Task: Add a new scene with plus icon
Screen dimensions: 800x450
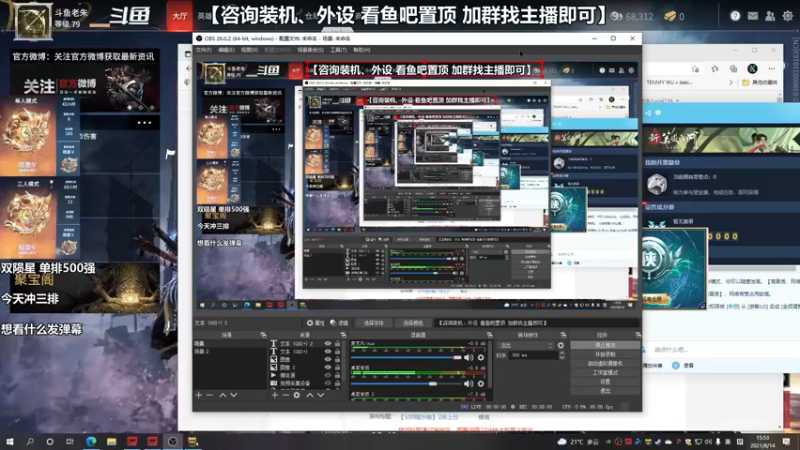Action: click(199, 395)
